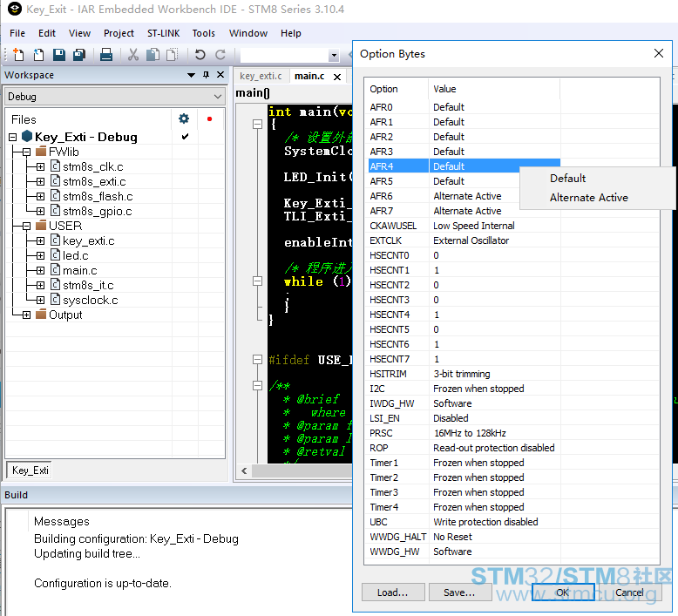Screen dimensions: 678x616
Task: Select sysclock.c in the file tree
Action: click(x=91, y=300)
